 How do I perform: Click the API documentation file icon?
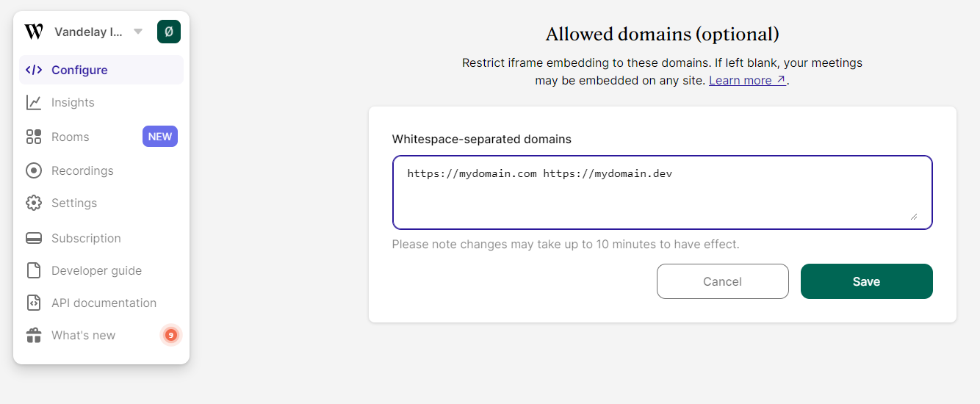34,303
